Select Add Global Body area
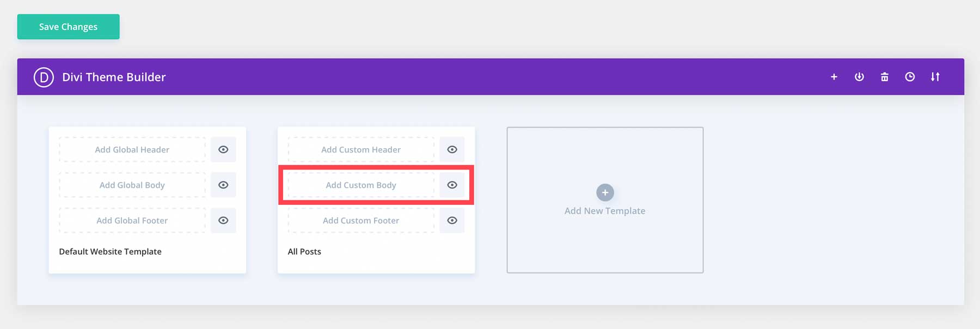 (x=132, y=185)
